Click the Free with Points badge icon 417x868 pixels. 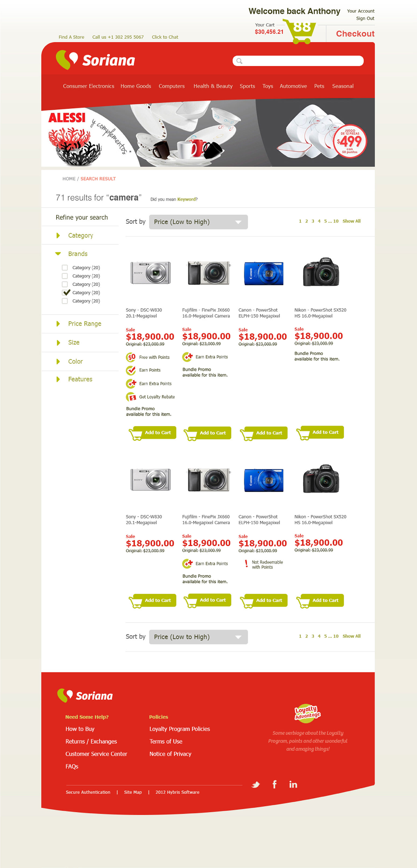tap(131, 357)
